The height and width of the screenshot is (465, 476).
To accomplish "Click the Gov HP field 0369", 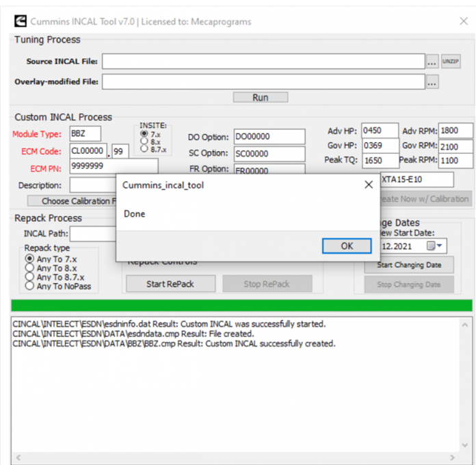I will pyautogui.click(x=380, y=146).
